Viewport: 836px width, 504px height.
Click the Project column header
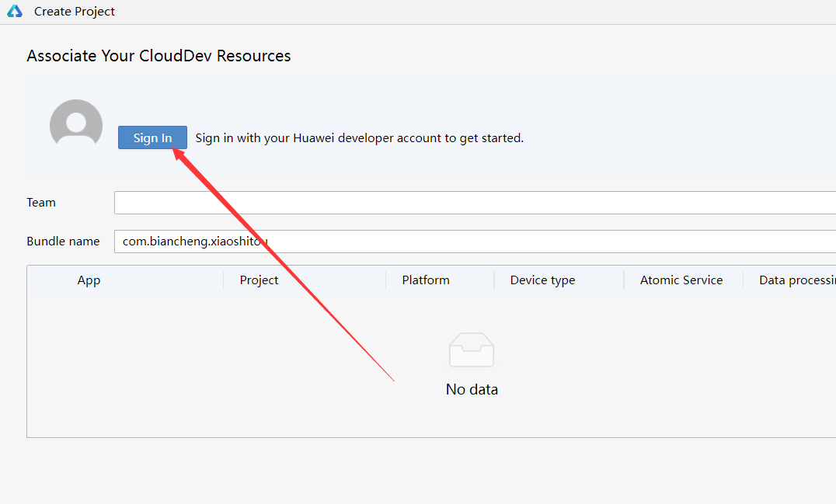[x=260, y=280]
